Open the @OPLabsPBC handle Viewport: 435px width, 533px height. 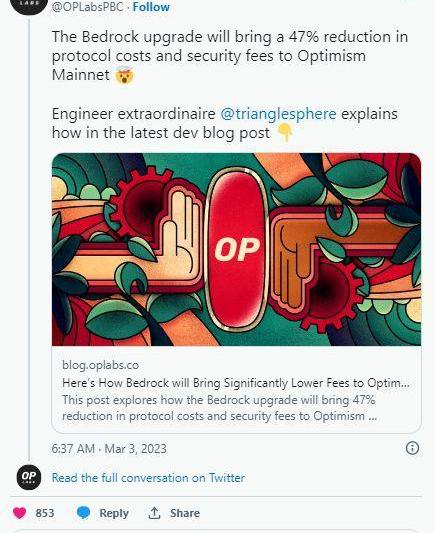[87, 7]
